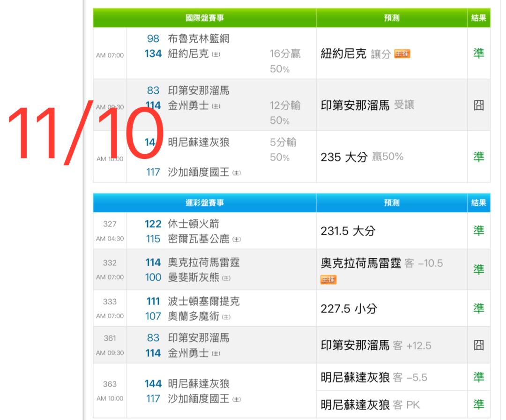506x420 pixels.
Task: Click the 16分贏 spread text
Action: pyautogui.click(x=285, y=53)
